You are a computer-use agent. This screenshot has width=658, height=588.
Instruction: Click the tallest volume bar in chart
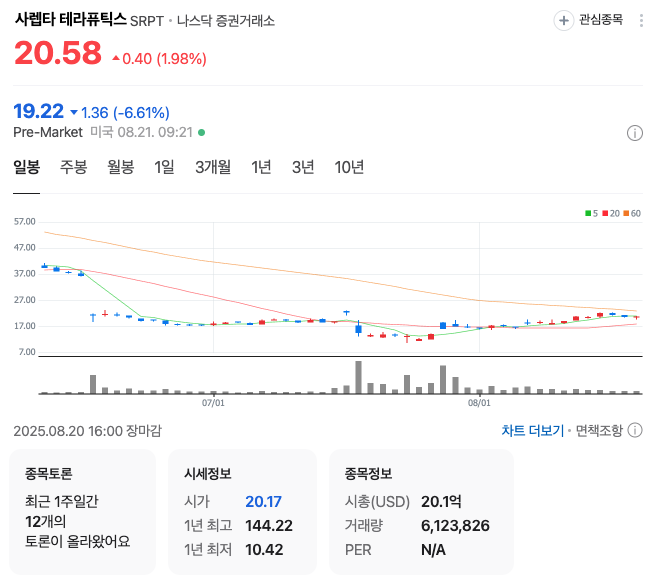tap(358, 377)
